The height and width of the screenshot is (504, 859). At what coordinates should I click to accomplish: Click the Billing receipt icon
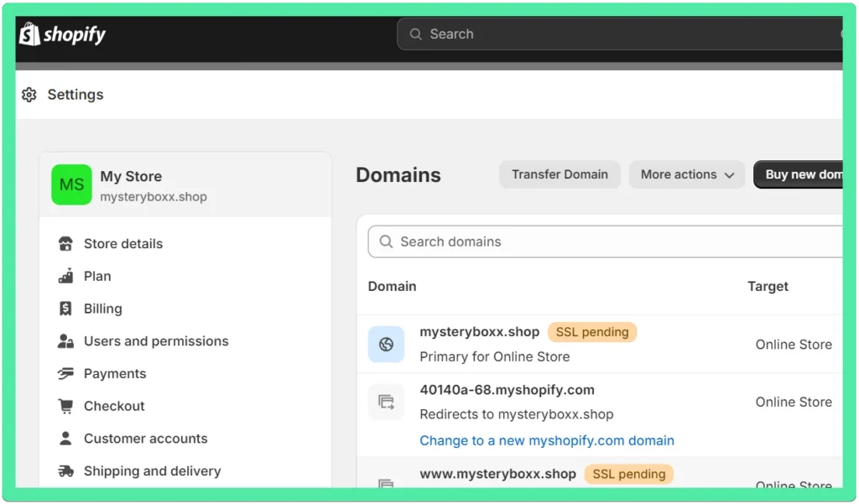tap(65, 309)
